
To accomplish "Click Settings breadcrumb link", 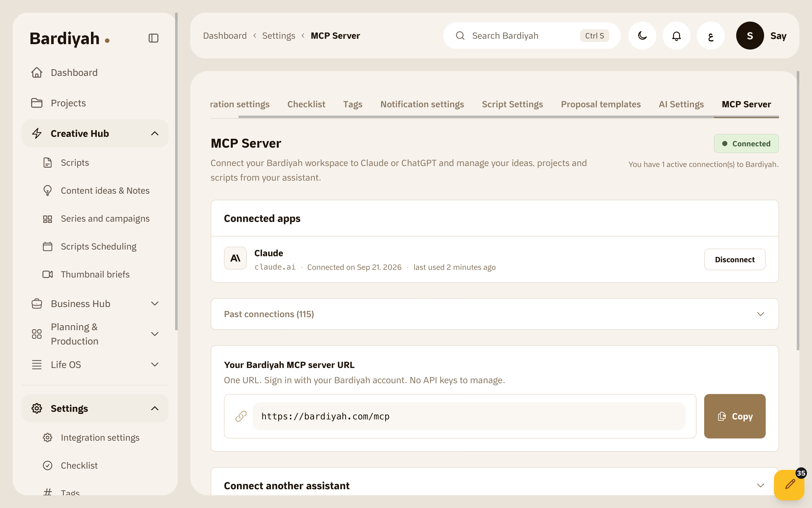I will tap(278, 36).
